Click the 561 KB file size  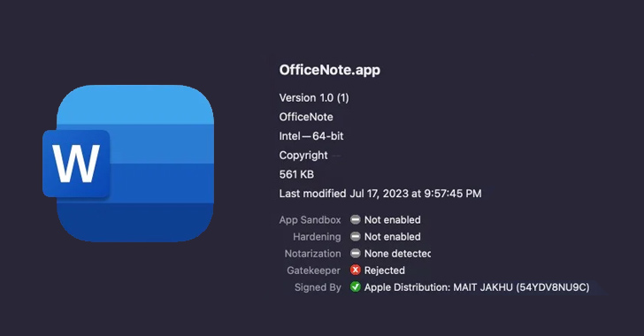pyautogui.click(x=296, y=174)
